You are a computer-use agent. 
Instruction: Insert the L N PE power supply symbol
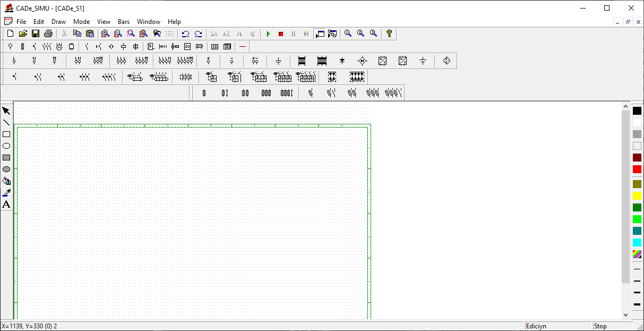[98, 61]
